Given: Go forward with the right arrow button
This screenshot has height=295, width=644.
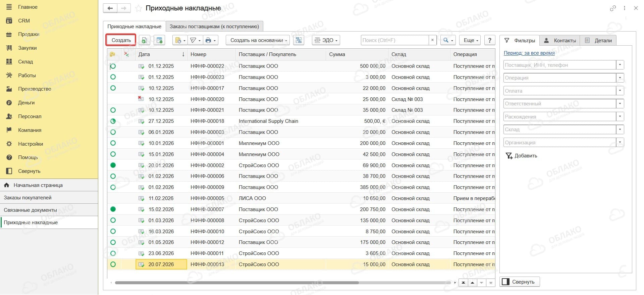Looking at the screenshot, I should [124, 8].
